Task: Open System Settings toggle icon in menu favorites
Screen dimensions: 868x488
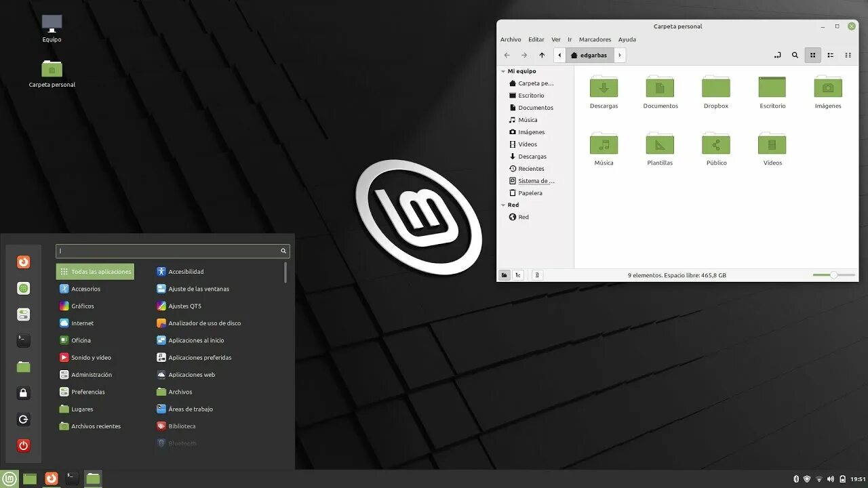Action: pos(23,314)
